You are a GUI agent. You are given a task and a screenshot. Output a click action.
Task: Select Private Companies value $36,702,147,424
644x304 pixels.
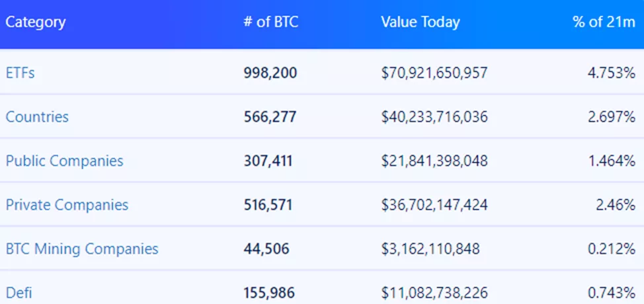pos(434,205)
